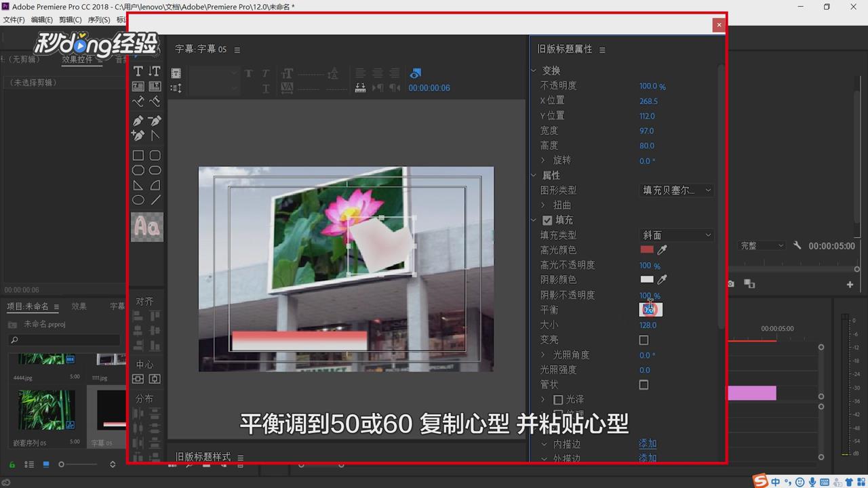Open the 旧版标题样式 panel menu

[x=240, y=457]
